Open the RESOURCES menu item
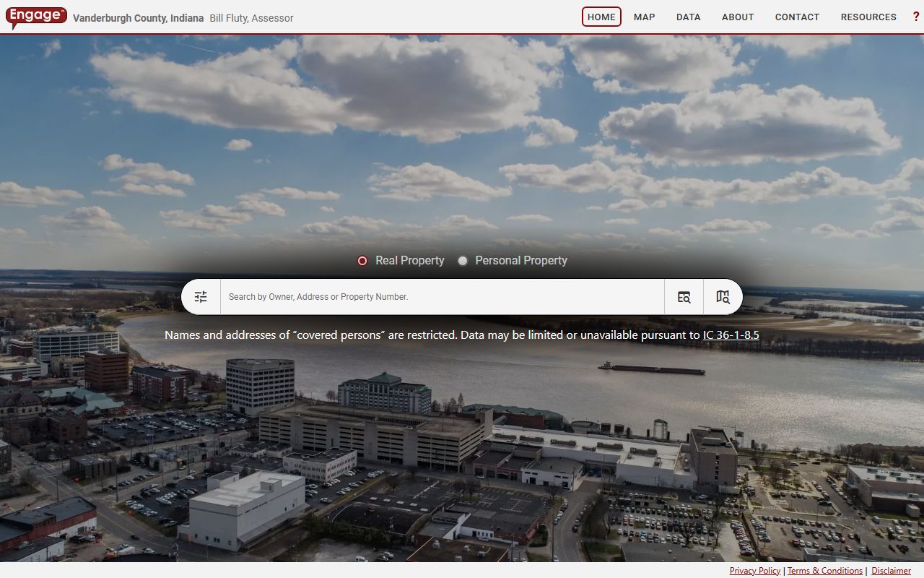 pyautogui.click(x=868, y=17)
